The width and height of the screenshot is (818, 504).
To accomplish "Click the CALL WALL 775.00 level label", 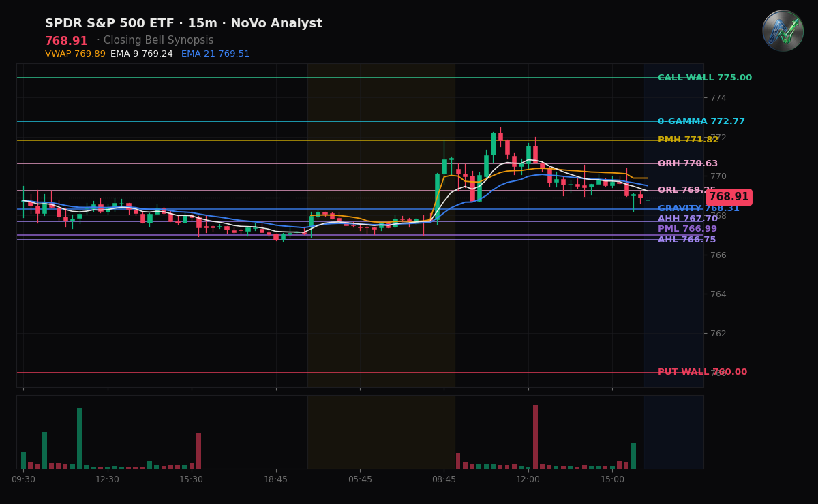I will point(705,78).
